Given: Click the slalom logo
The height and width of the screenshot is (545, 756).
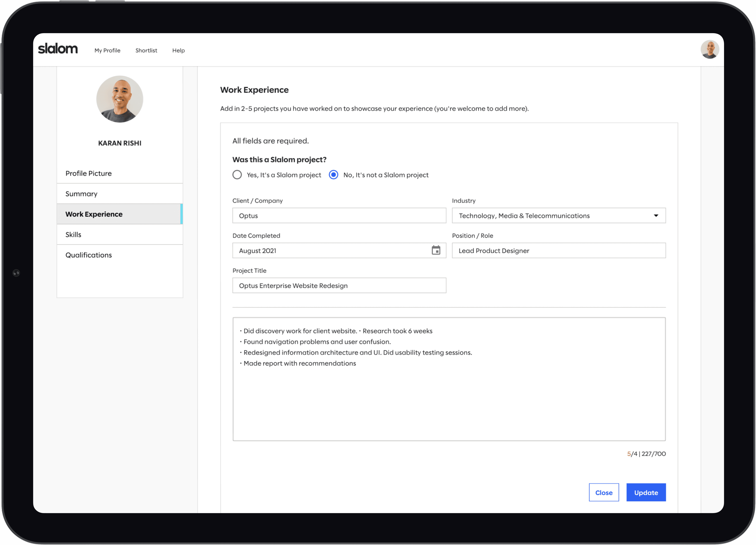Looking at the screenshot, I should click(x=58, y=49).
